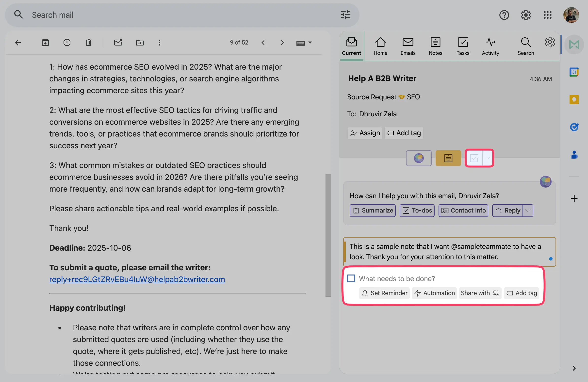The height and width of the screenshot is (382, 588).
Task: Mark email as unread icon
Action: [118, 43]
